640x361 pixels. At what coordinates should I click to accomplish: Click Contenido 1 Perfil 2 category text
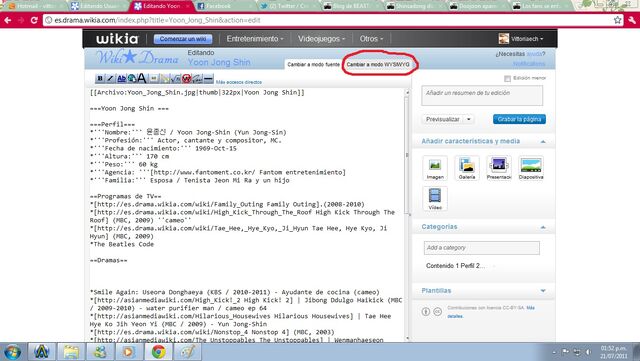point(455,266)
